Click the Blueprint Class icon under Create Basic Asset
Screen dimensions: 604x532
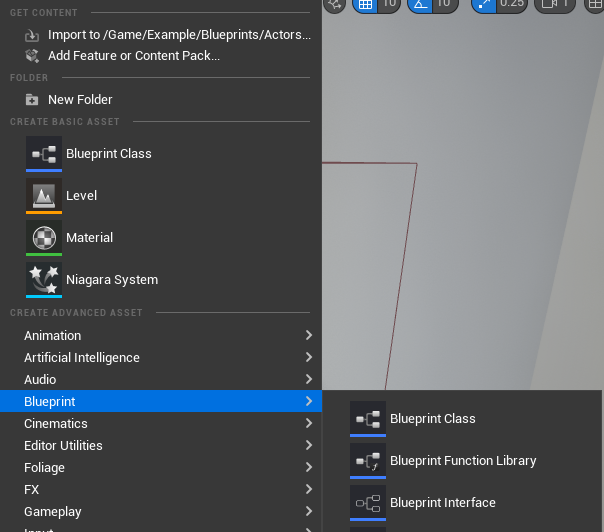[44, 154]
